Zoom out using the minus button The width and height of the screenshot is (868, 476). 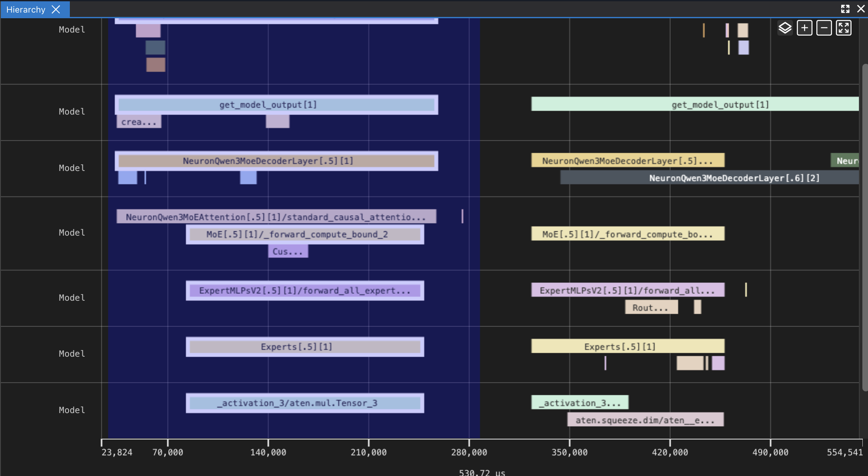[824, 28]
